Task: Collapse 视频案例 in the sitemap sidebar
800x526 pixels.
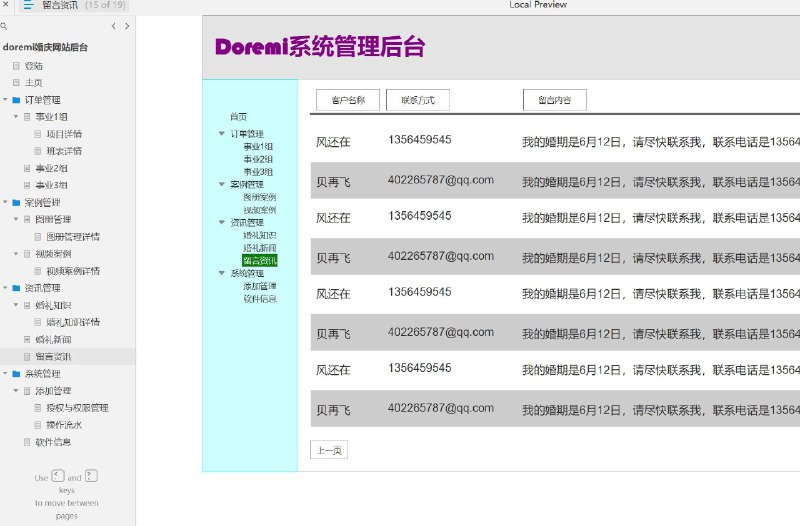Action: coord(16,254)
